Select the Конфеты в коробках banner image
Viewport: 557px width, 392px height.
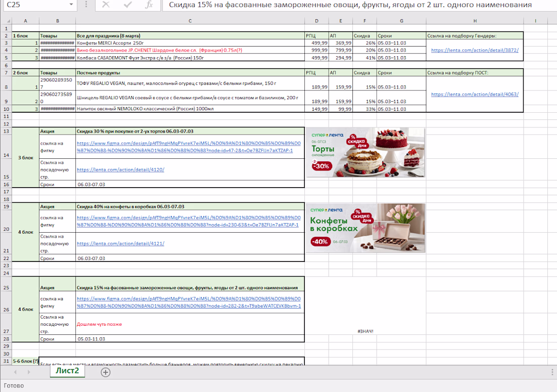365,228
